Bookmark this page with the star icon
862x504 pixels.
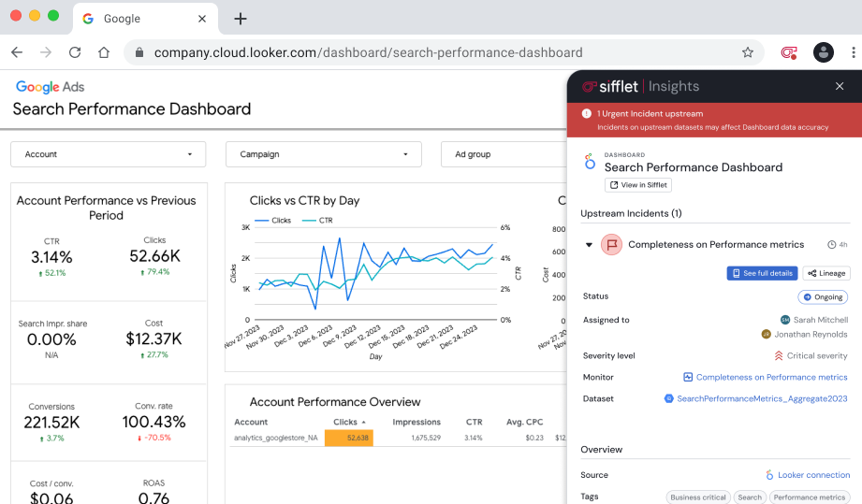coord(748,52)
